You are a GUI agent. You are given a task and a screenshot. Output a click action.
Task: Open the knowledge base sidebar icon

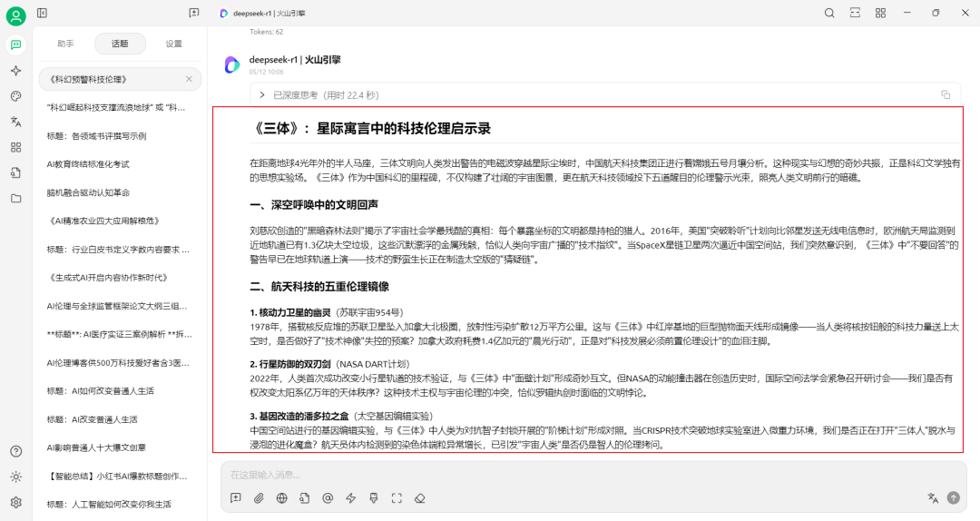15,172
